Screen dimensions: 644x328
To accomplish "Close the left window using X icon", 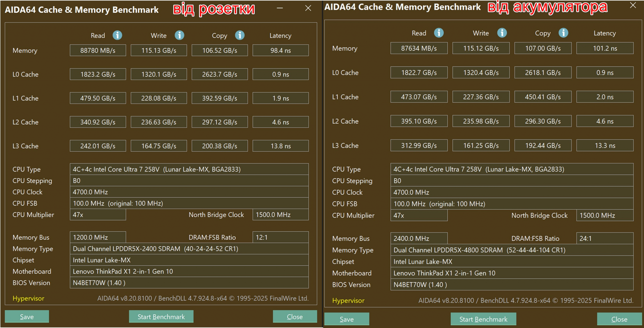I will (308, 8).
